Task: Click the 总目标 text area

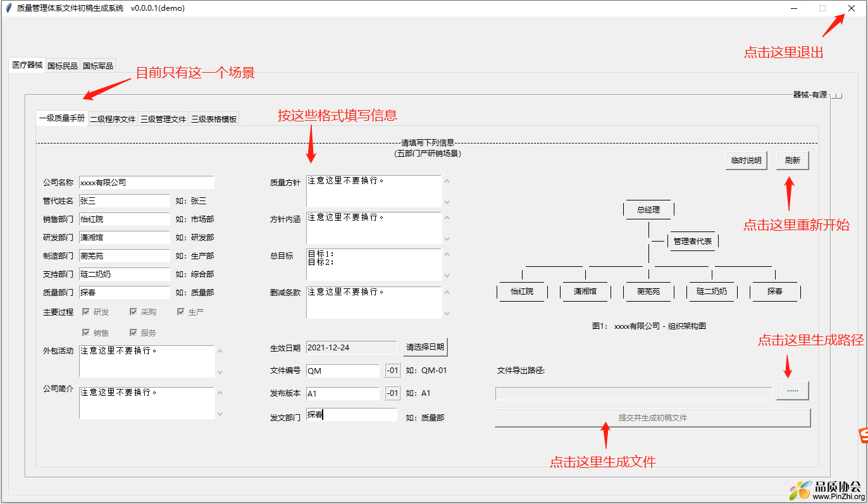Action: click(x=374, y=264)
